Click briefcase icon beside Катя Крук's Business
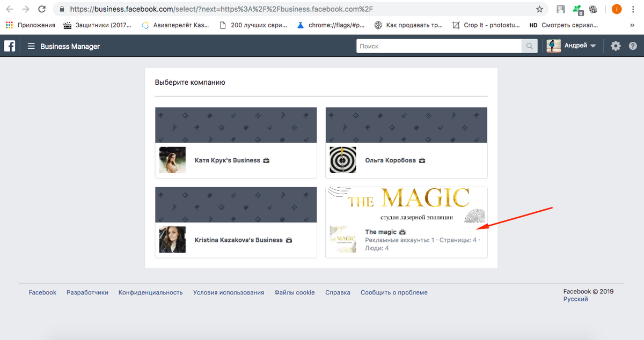Viewport: 644px width, 340px height. tap(266, 160)
